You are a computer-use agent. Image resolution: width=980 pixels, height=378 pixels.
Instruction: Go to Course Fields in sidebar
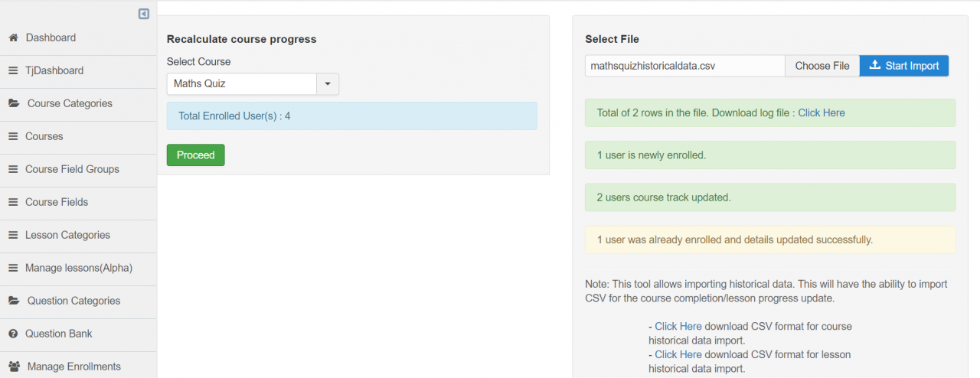[x=57, y=202]
